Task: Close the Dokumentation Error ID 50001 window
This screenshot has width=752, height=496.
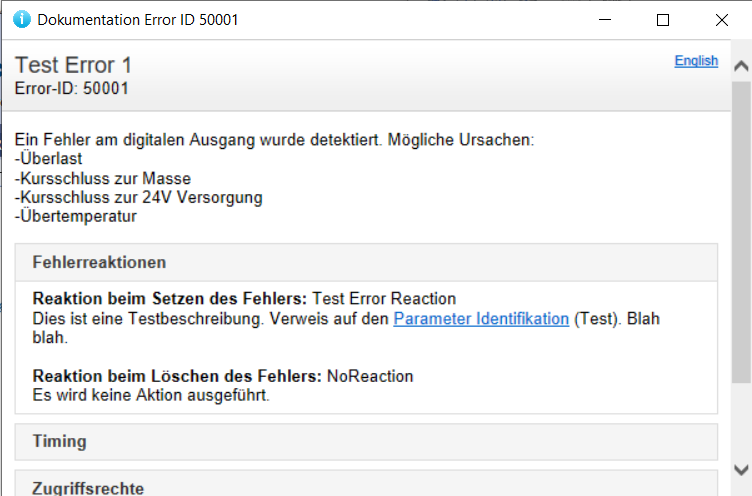Action: [x=721, y=20]
